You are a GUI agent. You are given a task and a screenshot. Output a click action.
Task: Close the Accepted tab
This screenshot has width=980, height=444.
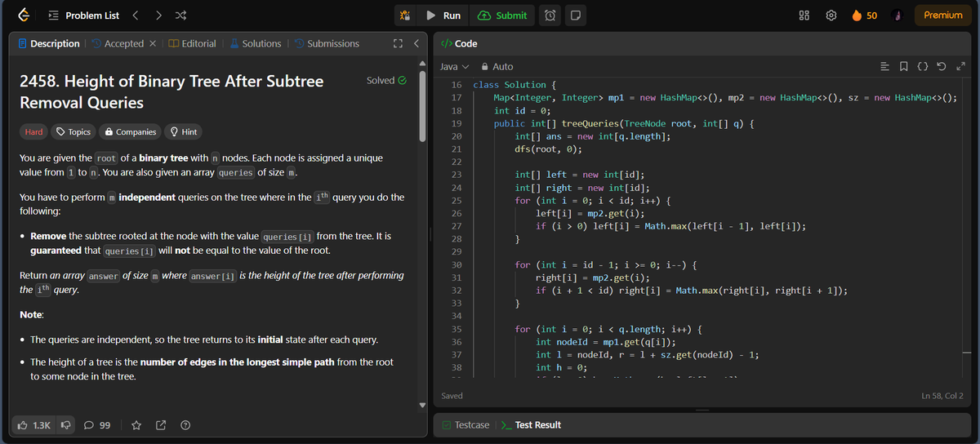(x=153, y=43)
